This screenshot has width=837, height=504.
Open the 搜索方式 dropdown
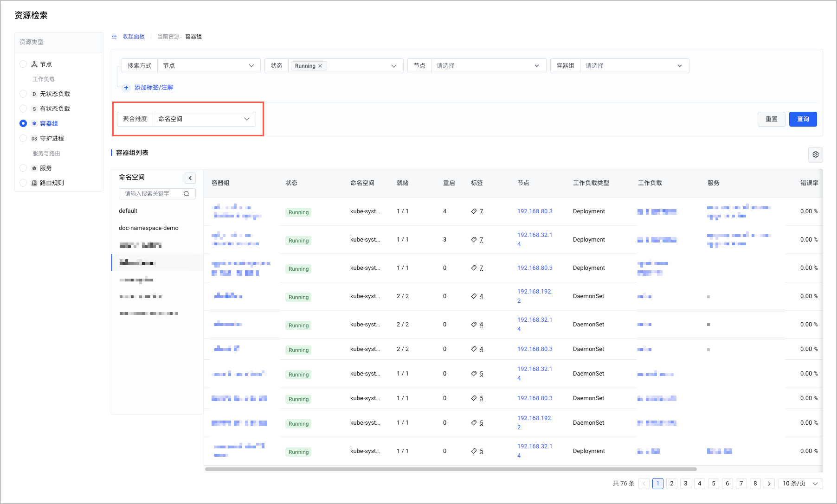209,66
